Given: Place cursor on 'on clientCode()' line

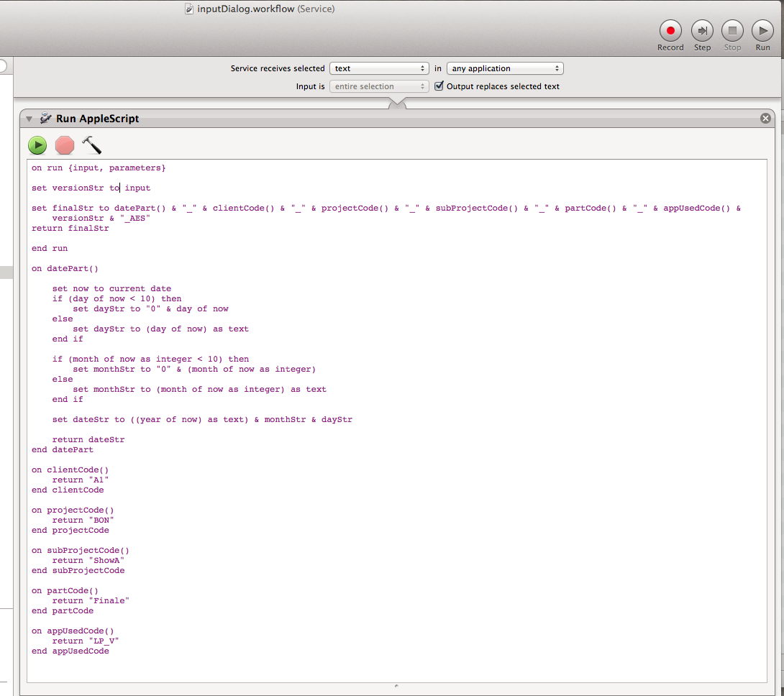Looking at the screenshot, I should [x=70, y=470].
